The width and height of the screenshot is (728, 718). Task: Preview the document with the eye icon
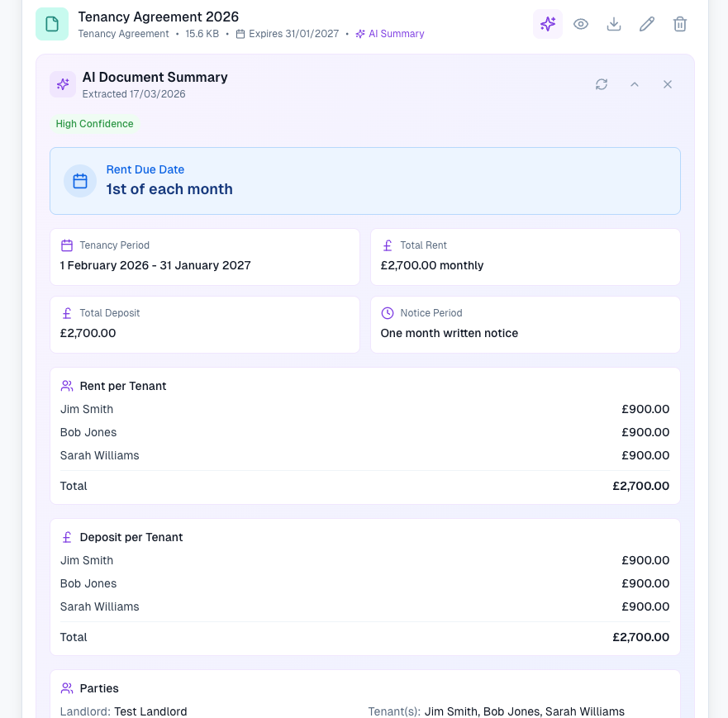point(581,24)
